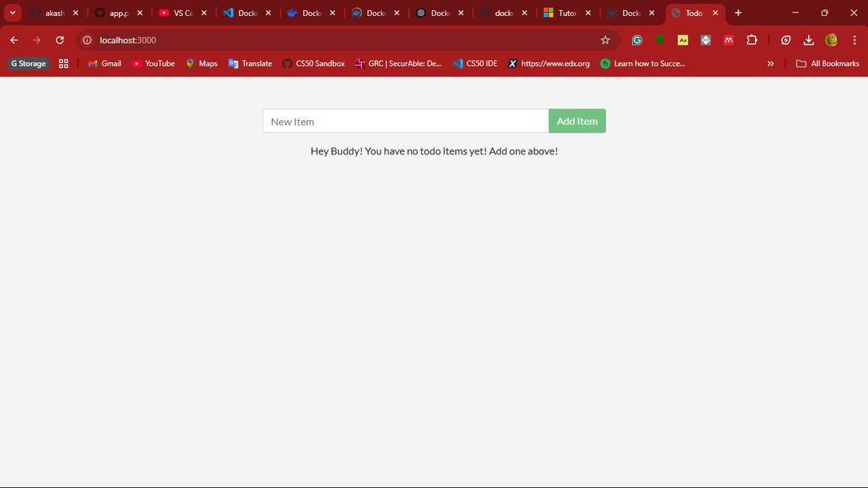Close the Tutor tab
This screenshot has height=488, width=868.
[588, 13]
